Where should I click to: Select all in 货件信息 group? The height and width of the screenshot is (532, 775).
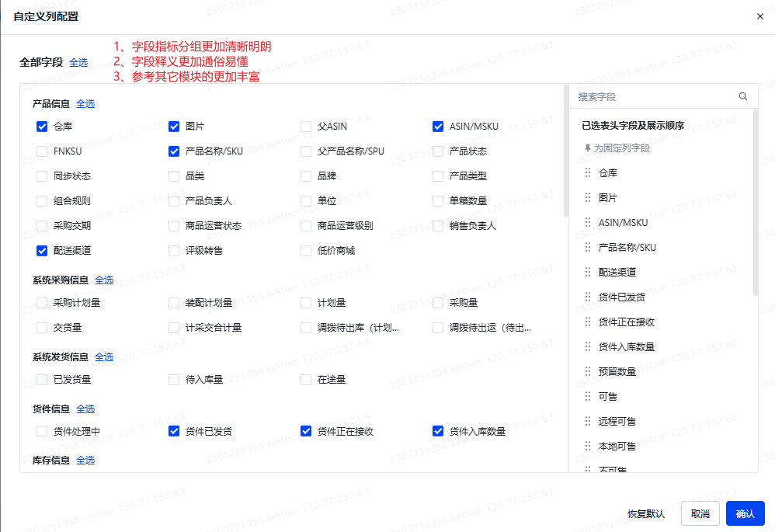85,409
